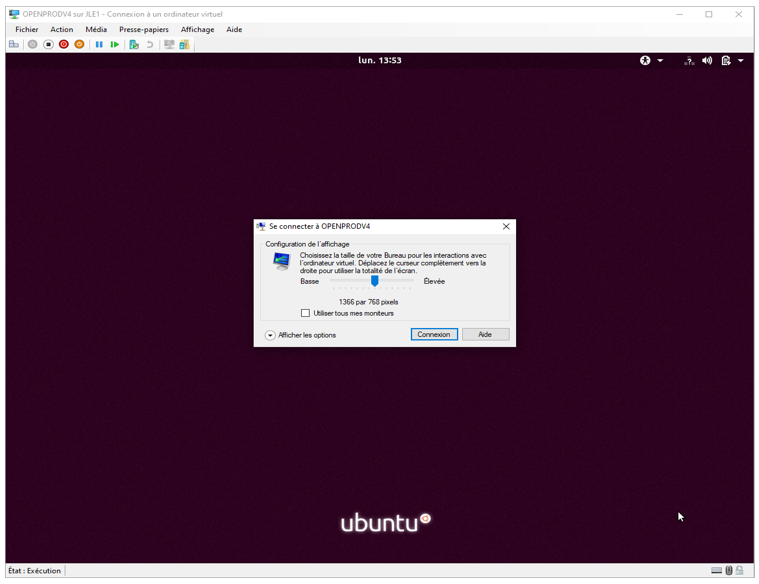This screenshot has width=759, height=584.
Task: Pause the virtual machine
Action: [99, 45]
